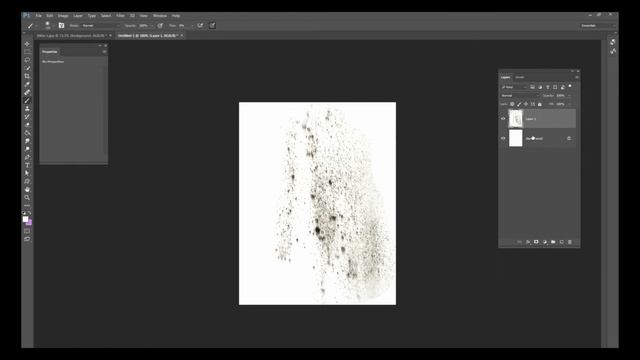Open the layer blend mode dropdown
The height and width of the screenshot is (360, 640).
520,96
